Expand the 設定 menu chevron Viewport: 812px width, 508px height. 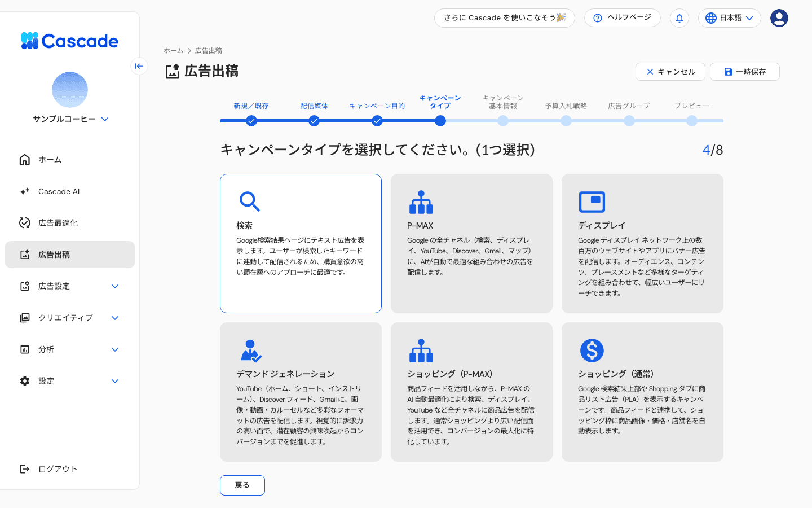pyautogui.click(x=115, y=381)
